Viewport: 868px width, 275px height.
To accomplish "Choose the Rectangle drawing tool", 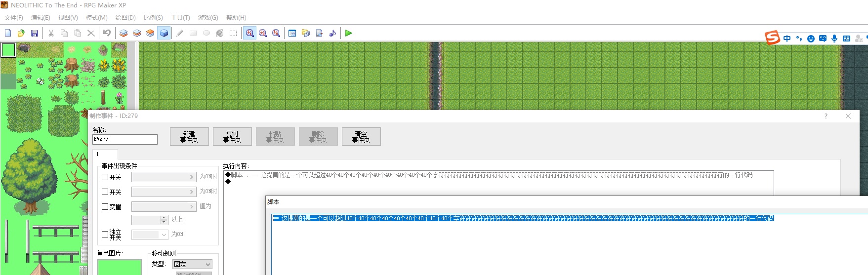I will pos(193,33).
